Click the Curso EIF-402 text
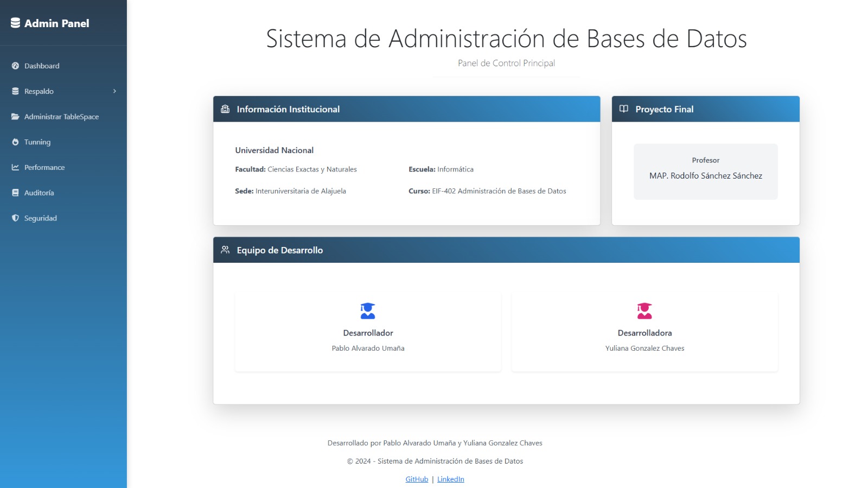868x488 pixels. [x=487, y=191]
